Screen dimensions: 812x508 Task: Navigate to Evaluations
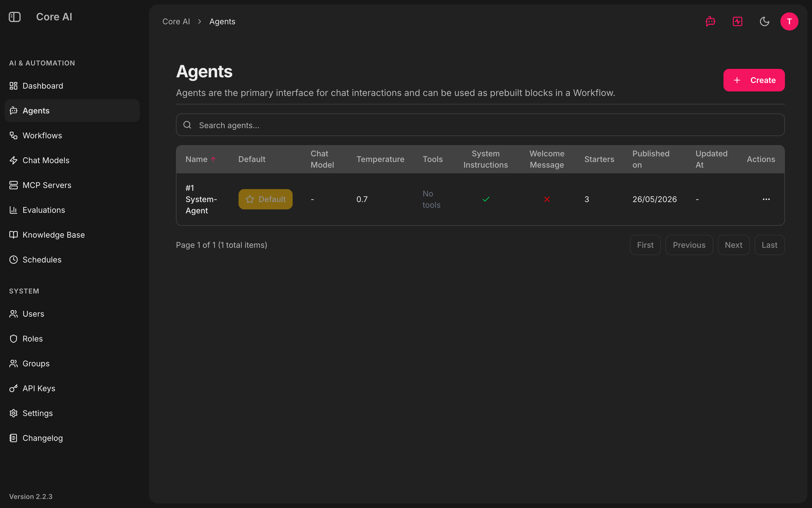[x=72, y=210]
